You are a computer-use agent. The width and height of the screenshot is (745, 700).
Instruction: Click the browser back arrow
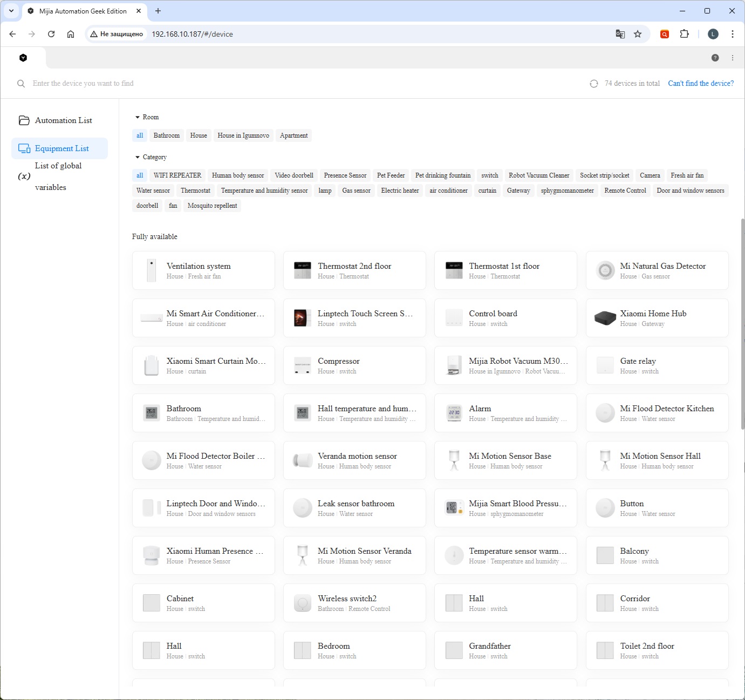(x=12, y=34)
